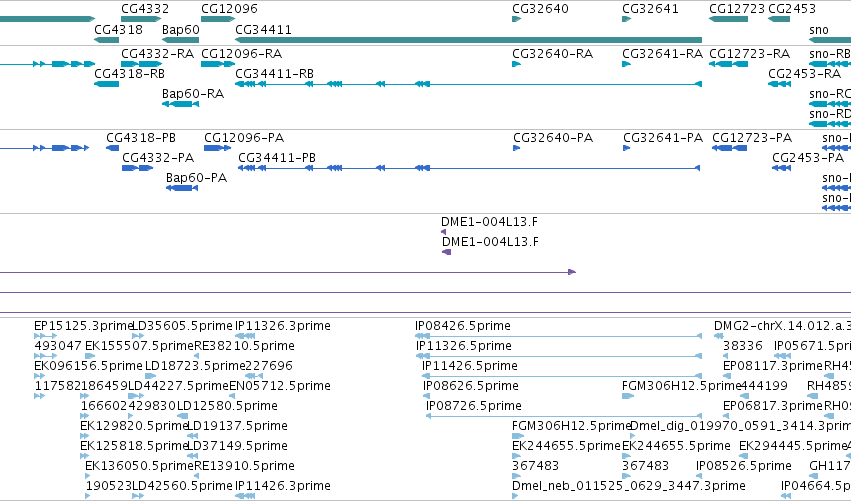851x501 pixels.
Task: Click Dmel_neb_011525_0629_3447.3prime label
Action: [628, 487]
